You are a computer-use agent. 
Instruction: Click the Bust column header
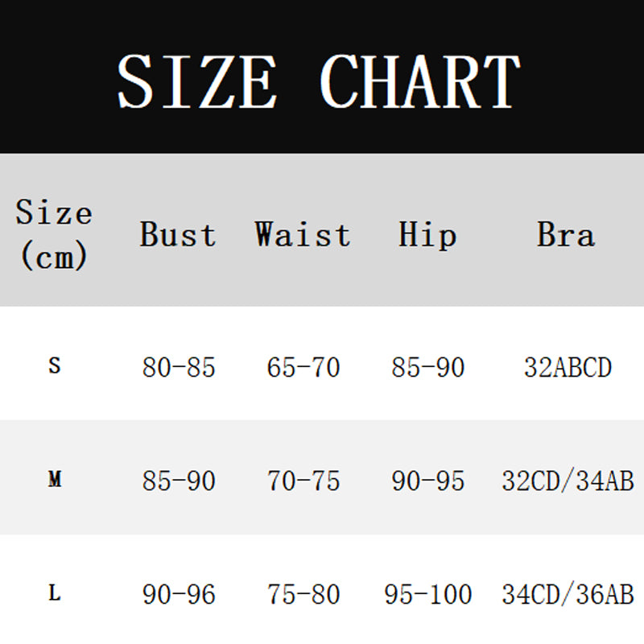click(178, 234)
